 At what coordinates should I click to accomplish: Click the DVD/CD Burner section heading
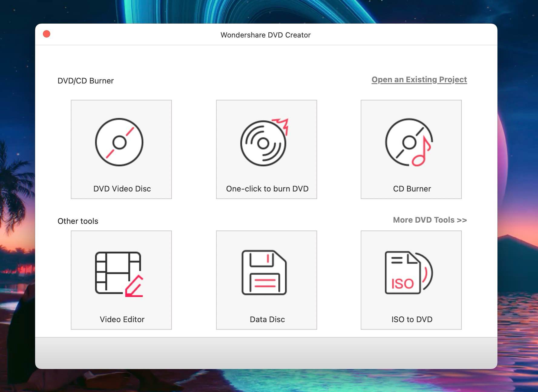(x=86, y=81)
